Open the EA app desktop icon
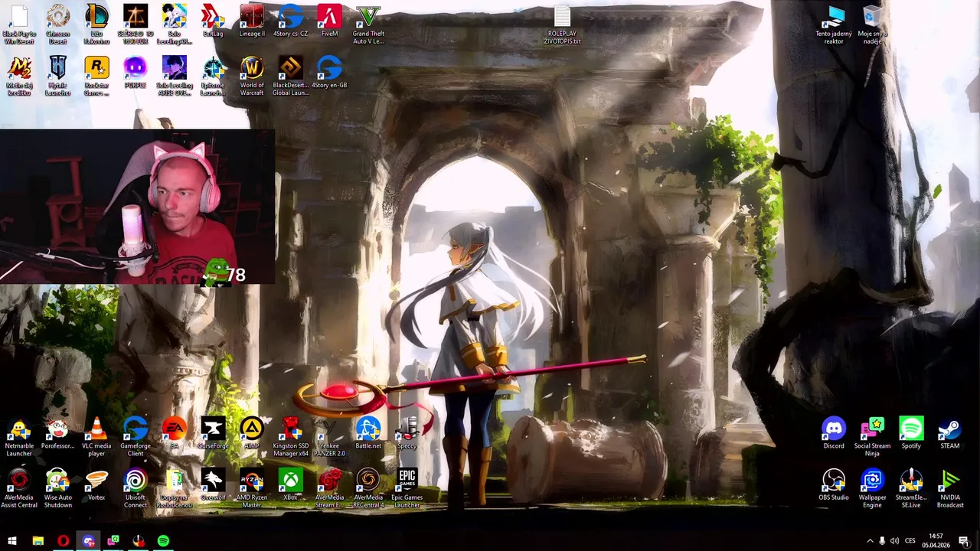Image resolution: width=980 pixels, height=551 pixels. pyautogui.click(x=174, y=433)
